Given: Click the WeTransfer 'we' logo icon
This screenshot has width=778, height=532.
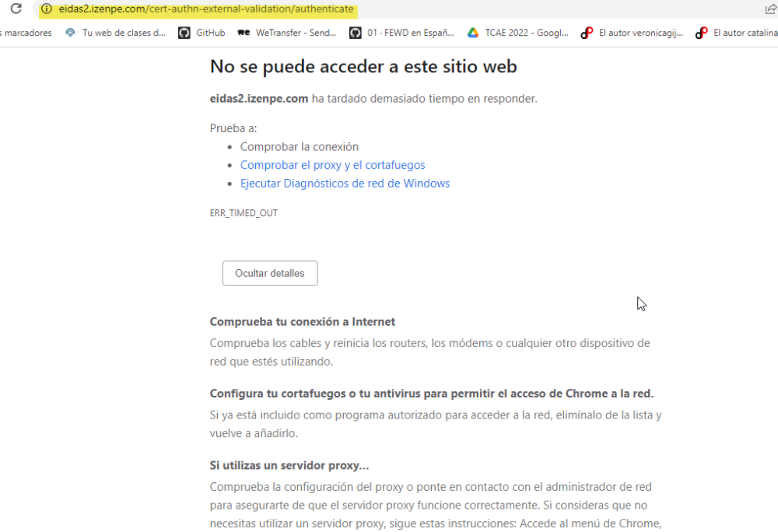Looking at the screenshot, I should (243, 33).
